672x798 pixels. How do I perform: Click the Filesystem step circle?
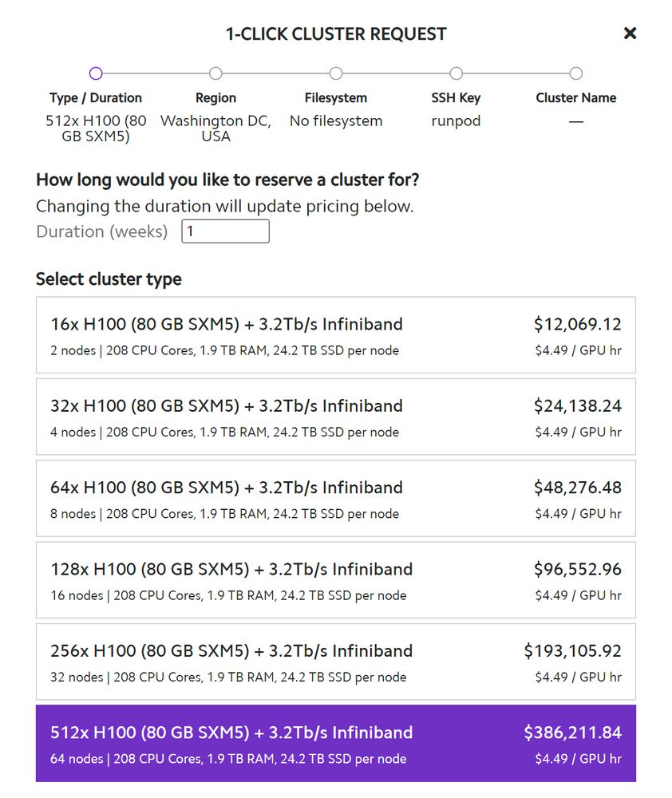coord(336,73)
